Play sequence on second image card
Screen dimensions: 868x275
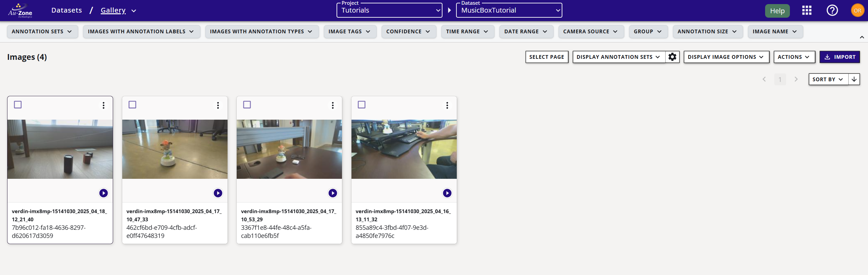pyautogui.click(x=218, y=193)
